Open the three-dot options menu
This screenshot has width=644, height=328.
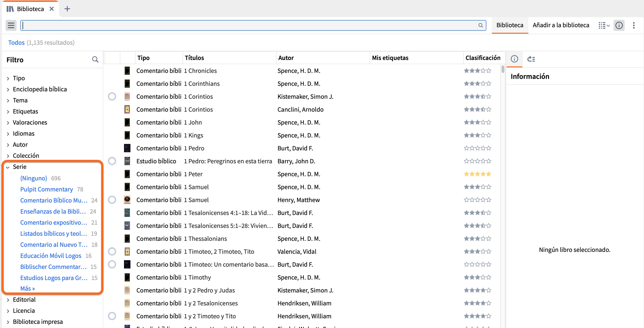tap(633, 25)
